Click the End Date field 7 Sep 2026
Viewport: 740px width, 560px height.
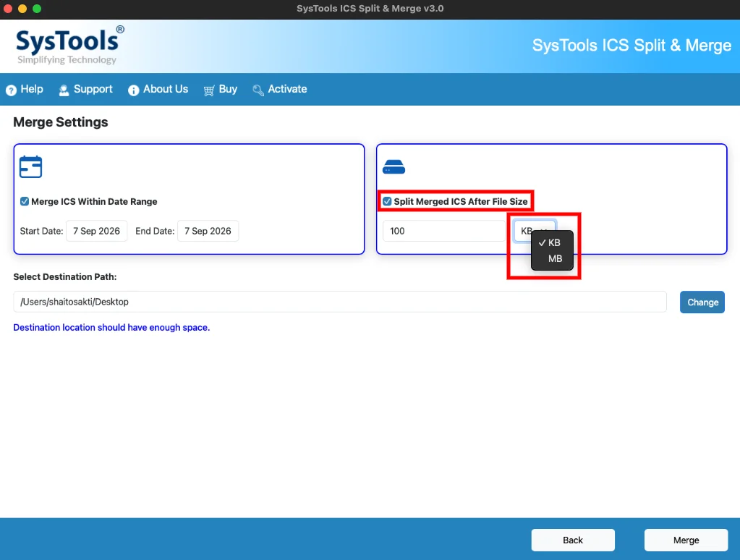click(x=208, y=231)
